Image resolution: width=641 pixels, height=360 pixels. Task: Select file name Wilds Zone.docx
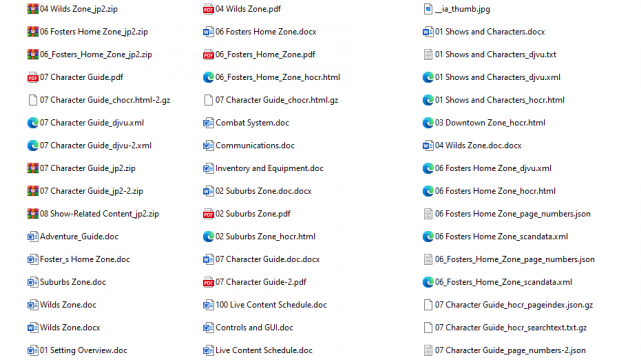70,327
